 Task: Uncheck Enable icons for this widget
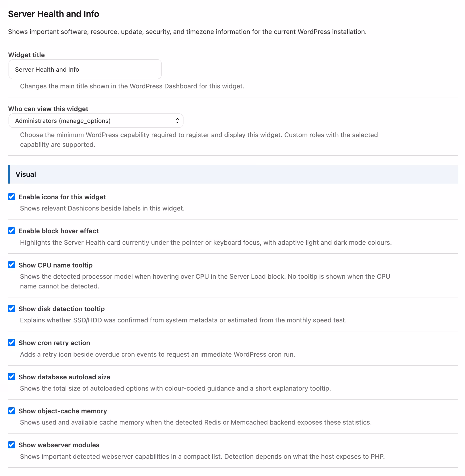pyautogui.click(x=11, y=197)
